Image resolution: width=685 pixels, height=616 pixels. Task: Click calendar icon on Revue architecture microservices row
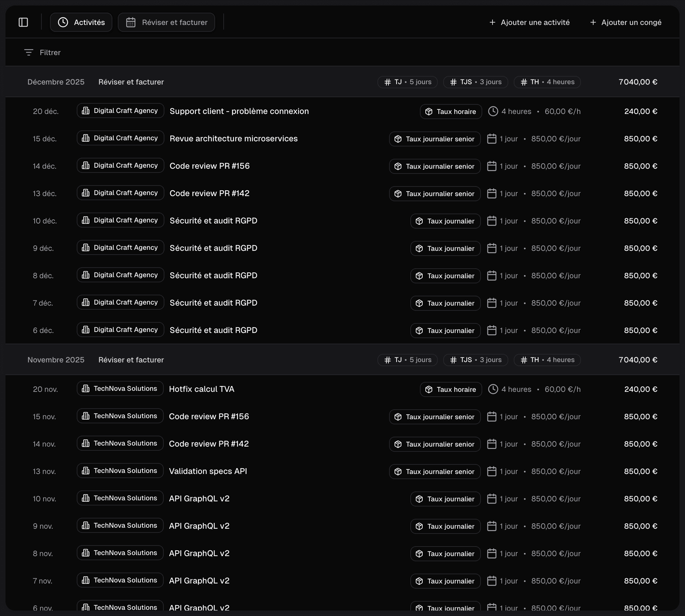pos(491,139)
